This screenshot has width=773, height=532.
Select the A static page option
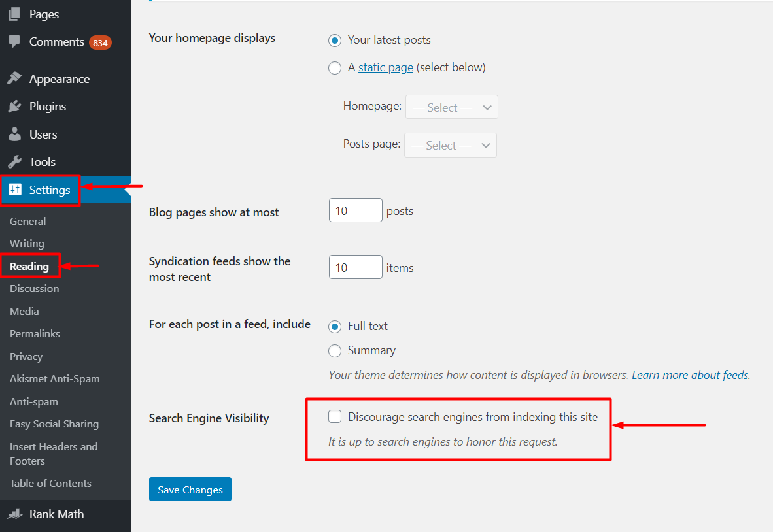[335, 68]
